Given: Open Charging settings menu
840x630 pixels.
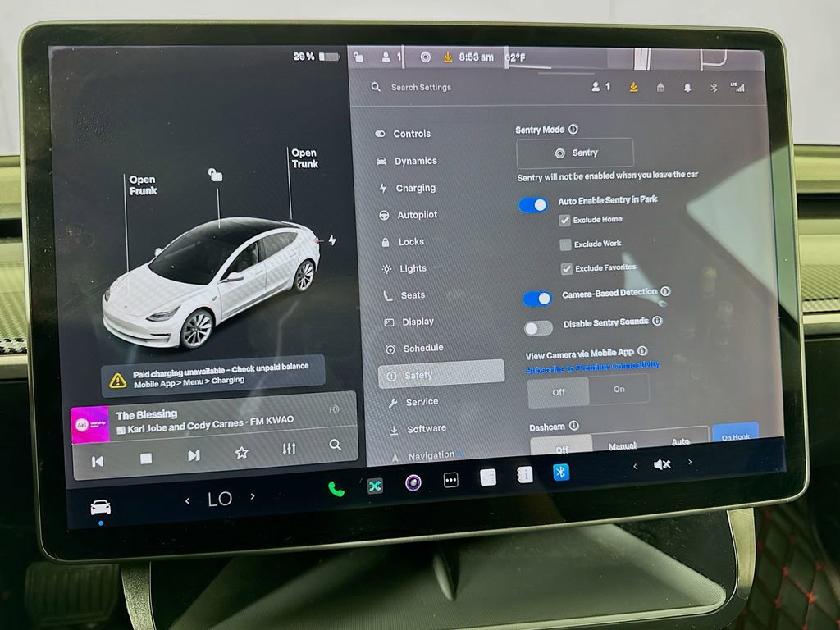Looking at the screenshot, I should click(408, 188).
